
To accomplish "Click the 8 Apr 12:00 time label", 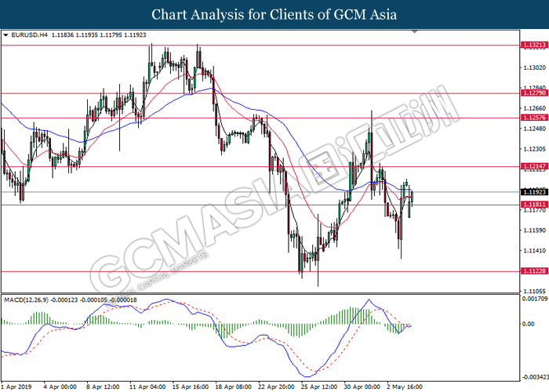I will point(103,387).
